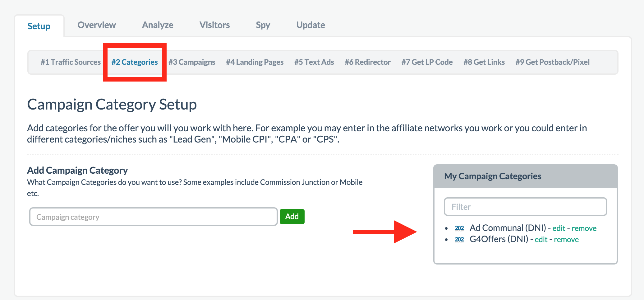Click the 202 icon beside Ad Communal
This screenshot has width=644, height=300.
[x=459, y=228]
